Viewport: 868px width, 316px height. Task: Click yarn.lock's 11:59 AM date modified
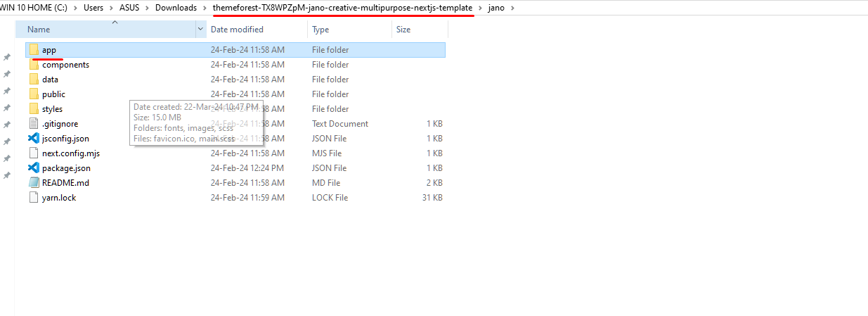(x=247, y=198)
